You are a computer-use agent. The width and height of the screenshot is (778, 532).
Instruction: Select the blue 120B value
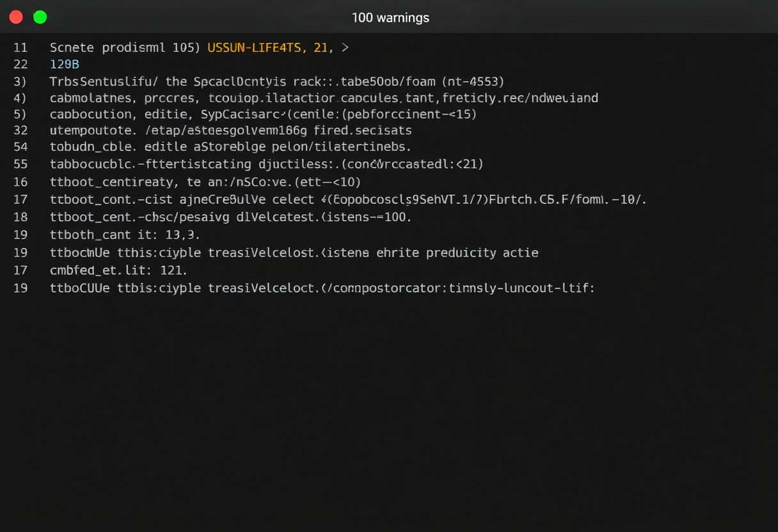(65, 65)
